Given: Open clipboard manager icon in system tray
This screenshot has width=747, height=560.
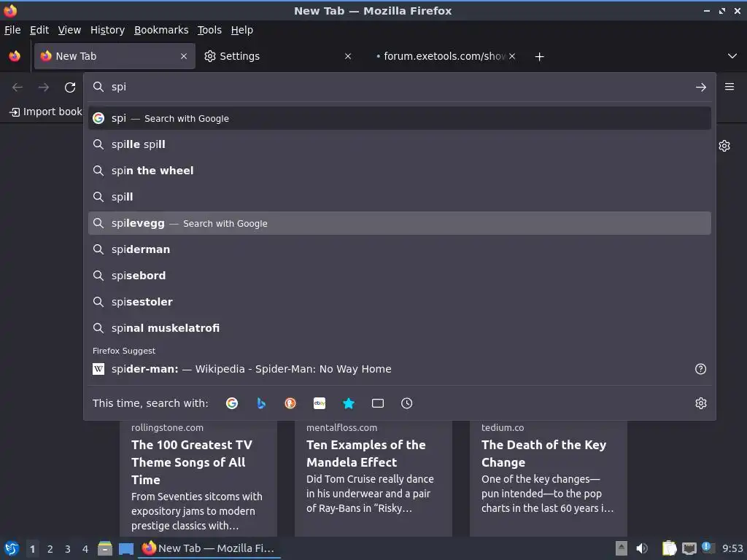Looking at the screenshot, I should point(669,548).
